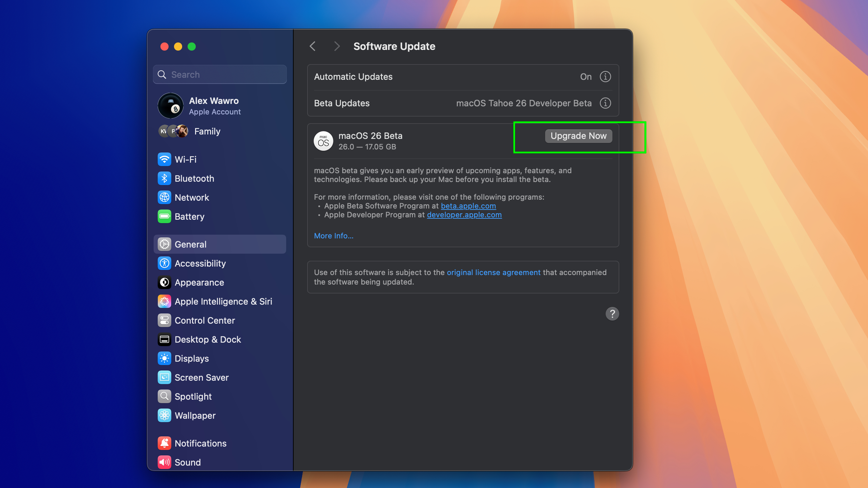Select the Appearance icon
The width and height of the screenshot is (868, 488).
164,282
